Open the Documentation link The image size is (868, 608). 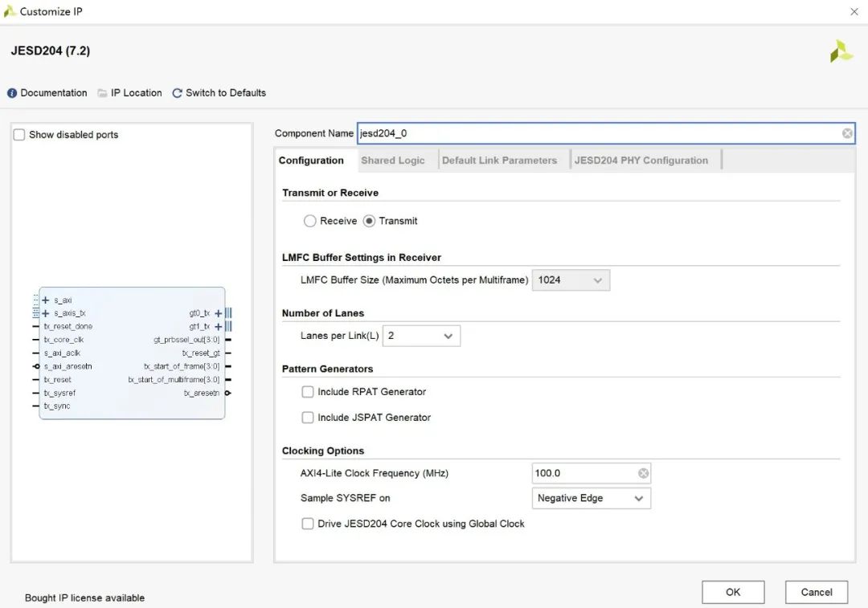pyautogui.click(x=54, y=93)
